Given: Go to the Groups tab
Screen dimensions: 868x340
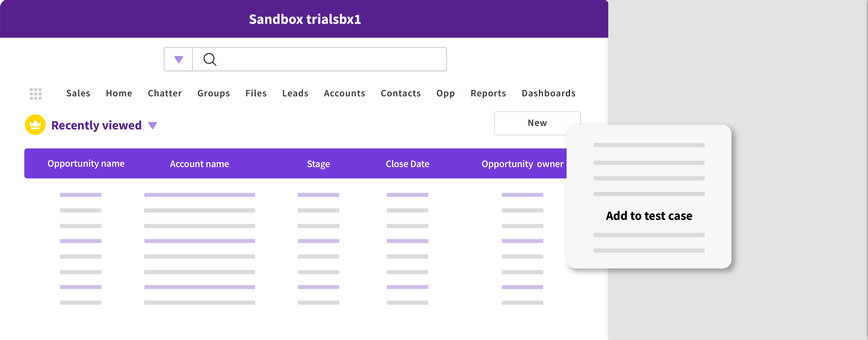Looking at the screenshot, I should point(213,93).
